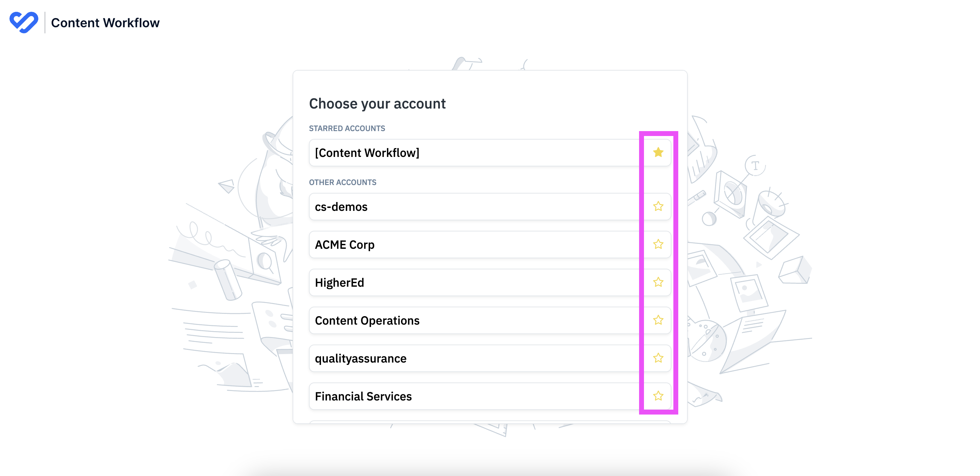Click the star icon beside HigherEd
The height and width of the screenshot is (476, 980).
click(x=657, y=282)
